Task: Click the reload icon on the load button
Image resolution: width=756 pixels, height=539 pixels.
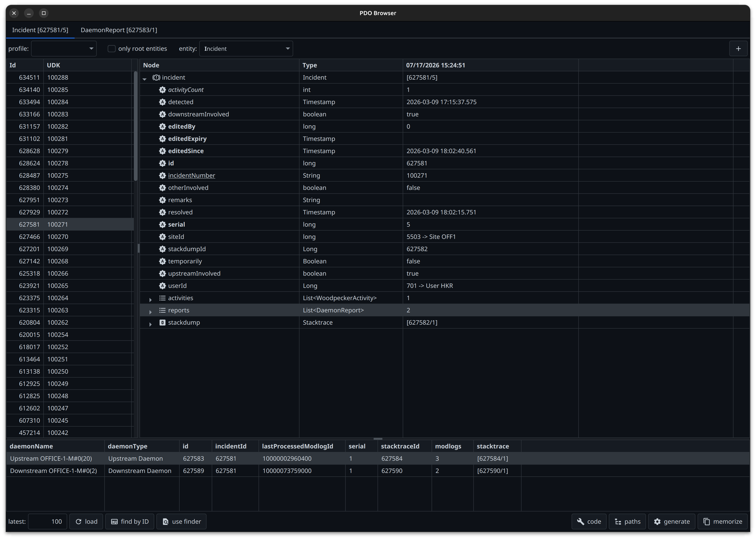Action: click(x=79, y=521)
